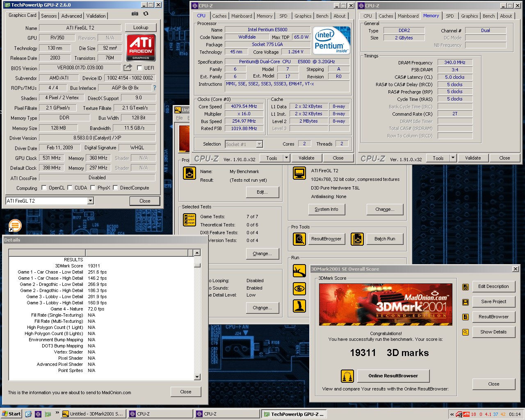Open the Mainboard tab in right CPU-Z window
The image size is (525, 420).
tap(408, 16)
